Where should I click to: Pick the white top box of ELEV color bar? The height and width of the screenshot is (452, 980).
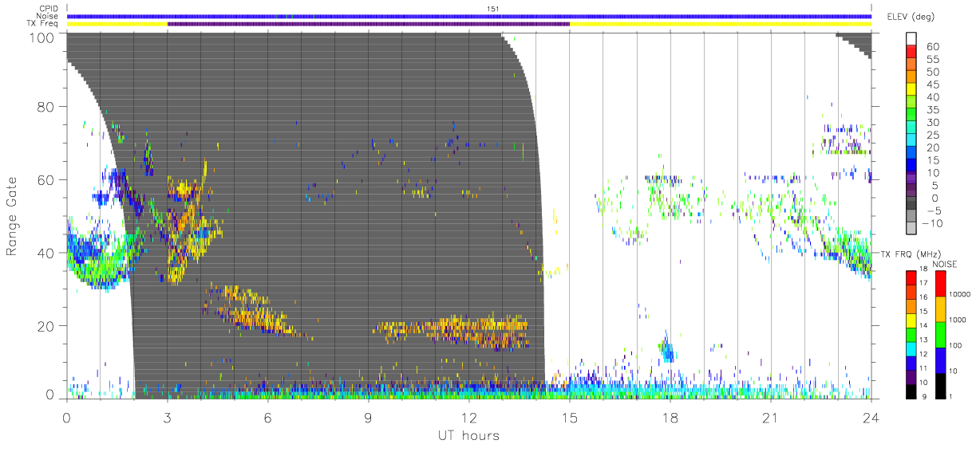click(911, 39)
